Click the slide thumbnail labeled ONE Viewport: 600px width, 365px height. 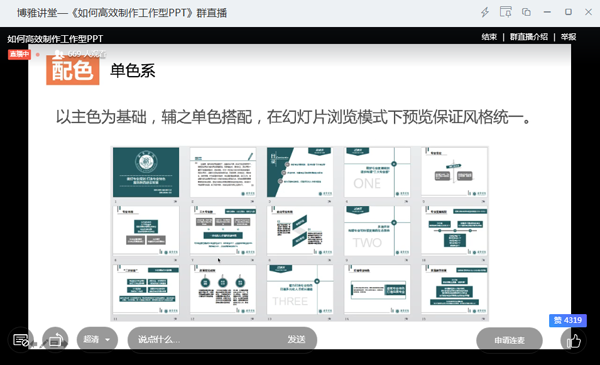point(377,173)
